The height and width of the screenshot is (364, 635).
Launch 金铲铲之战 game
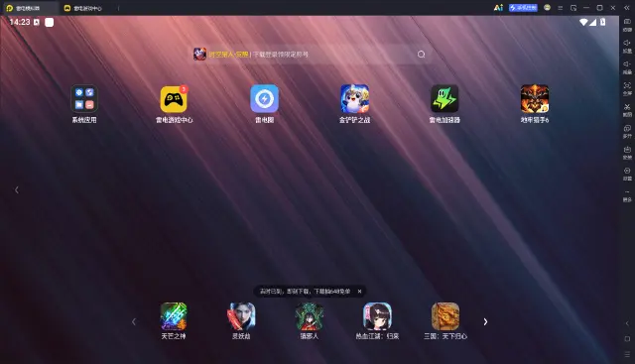[x=354, y=98]
